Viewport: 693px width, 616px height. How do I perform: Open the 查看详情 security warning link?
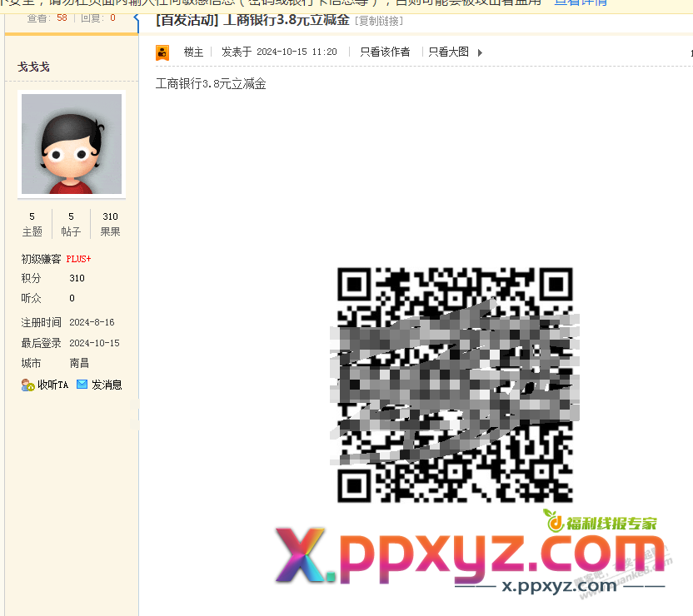tap(581, 2)
